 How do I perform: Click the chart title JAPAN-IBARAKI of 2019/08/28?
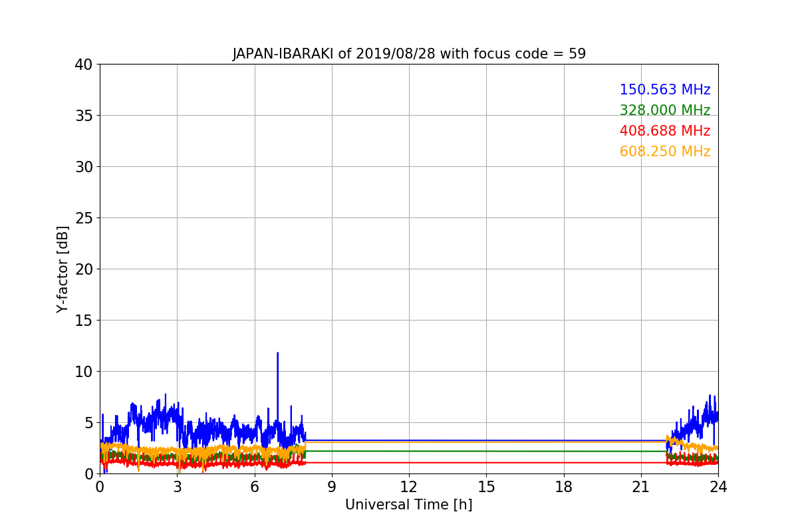click(x=409, y=54)
